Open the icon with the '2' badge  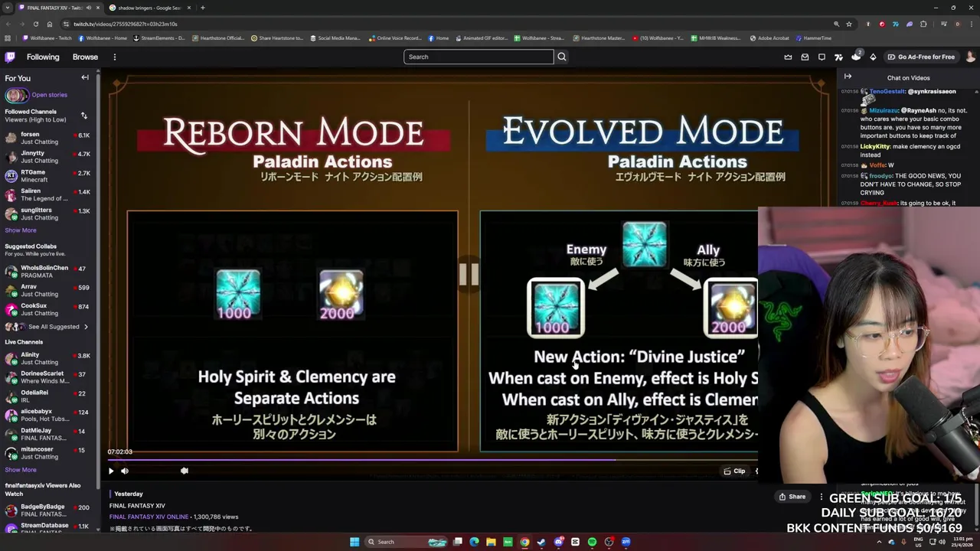tap(856, 57)
